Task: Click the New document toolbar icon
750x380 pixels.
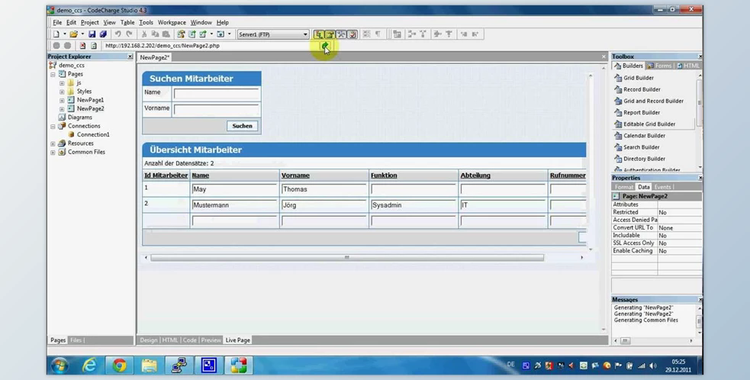Action: click(x=56, y=34)
